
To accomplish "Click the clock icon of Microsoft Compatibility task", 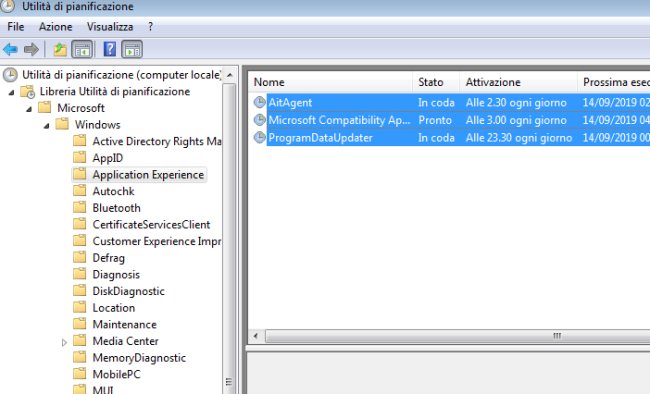I will [x=260, y=120].
